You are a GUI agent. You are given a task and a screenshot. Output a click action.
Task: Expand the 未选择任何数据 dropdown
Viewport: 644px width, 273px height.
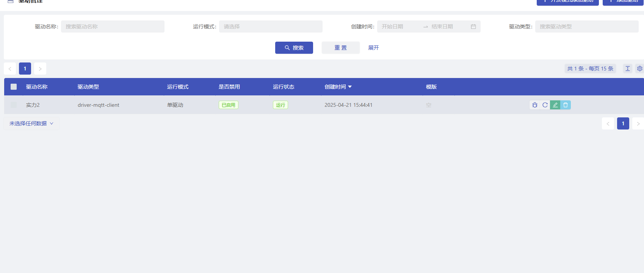31,123
